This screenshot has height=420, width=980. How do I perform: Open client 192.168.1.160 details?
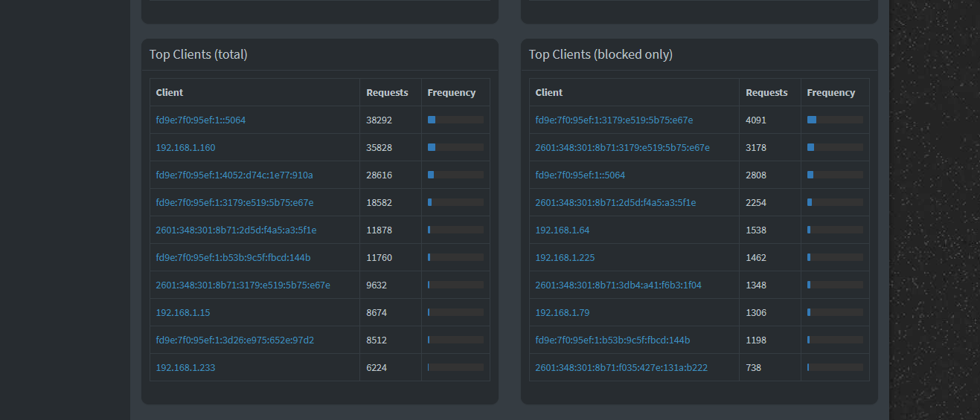[x=185, y=148]
